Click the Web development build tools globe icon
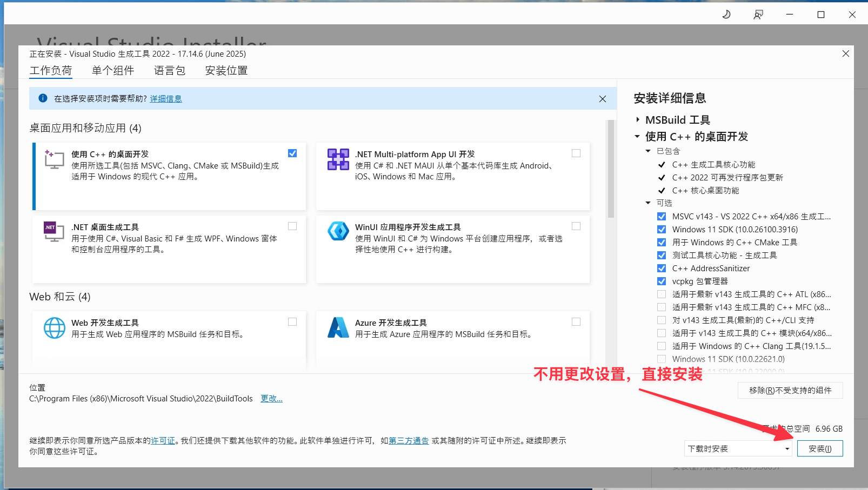This screenshot has width=868, height=490. 54,327
